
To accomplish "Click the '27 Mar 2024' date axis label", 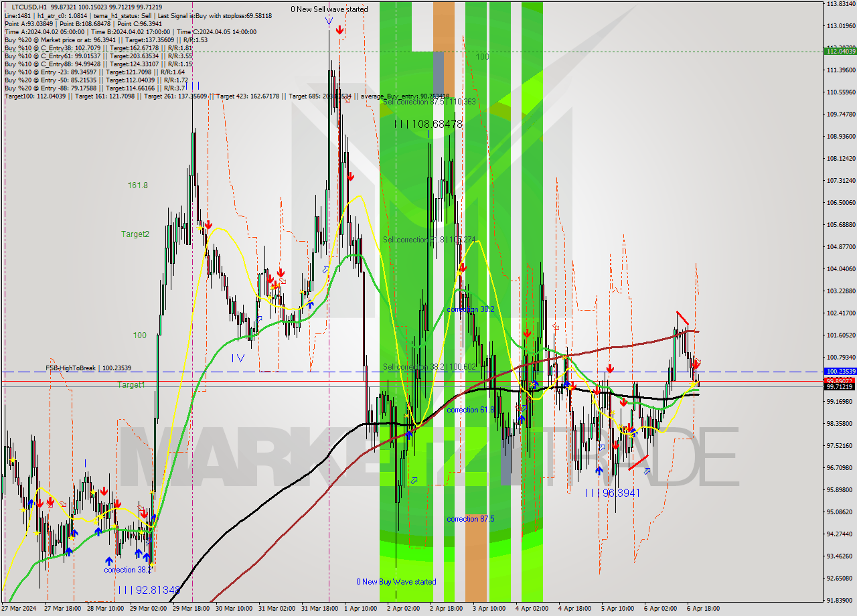I will (x=19, y=609).
